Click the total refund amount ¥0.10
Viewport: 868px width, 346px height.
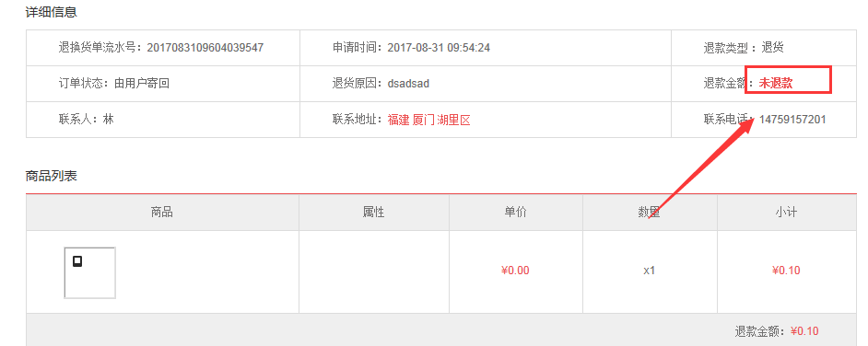coord(804,331)
